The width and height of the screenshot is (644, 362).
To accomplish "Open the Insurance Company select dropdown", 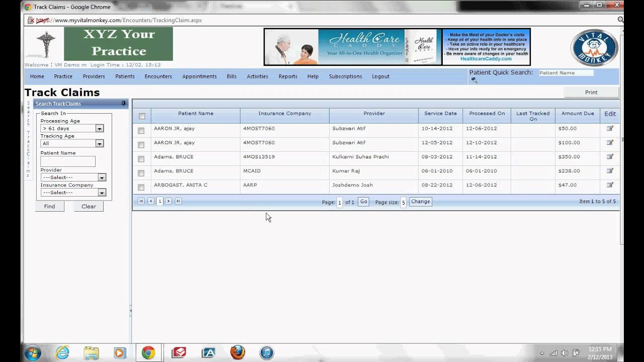I will 102,193.
